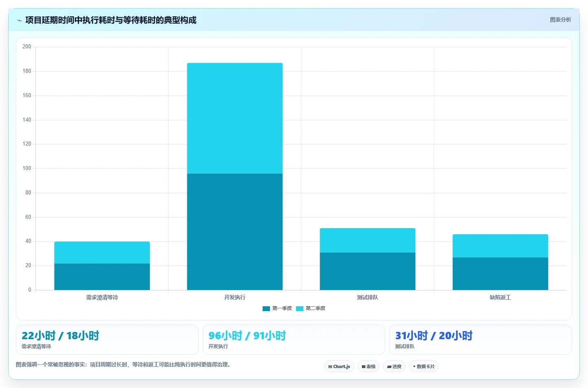Click the 缺陷返工 x-axis label
Image resolution: width=588 pixels, height=388 pixels.
500,297
